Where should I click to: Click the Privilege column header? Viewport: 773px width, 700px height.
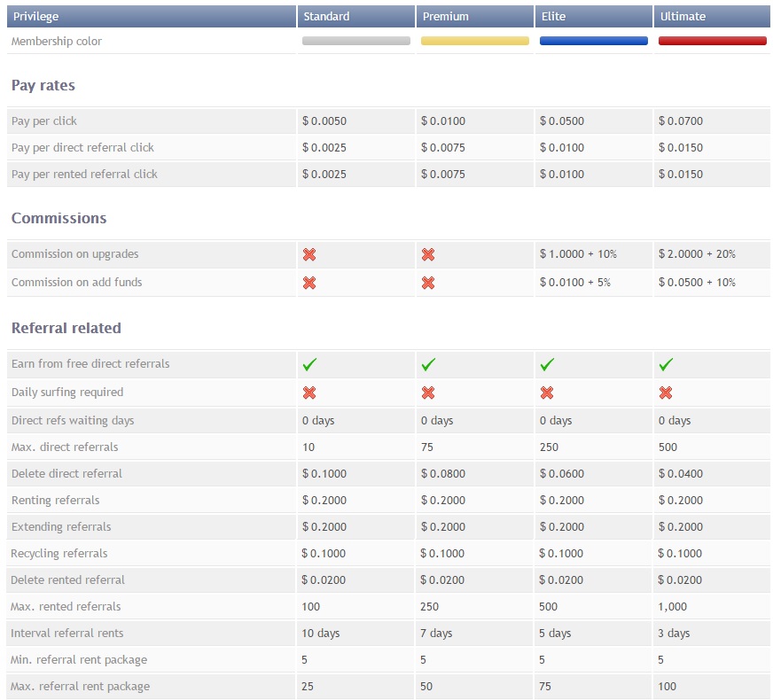pyautogui.click(x=152, y=16)
